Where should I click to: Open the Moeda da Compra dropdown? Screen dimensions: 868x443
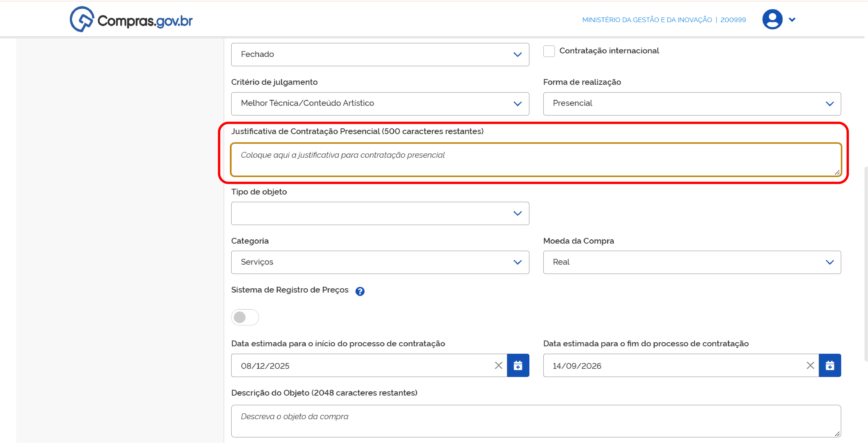692,262
